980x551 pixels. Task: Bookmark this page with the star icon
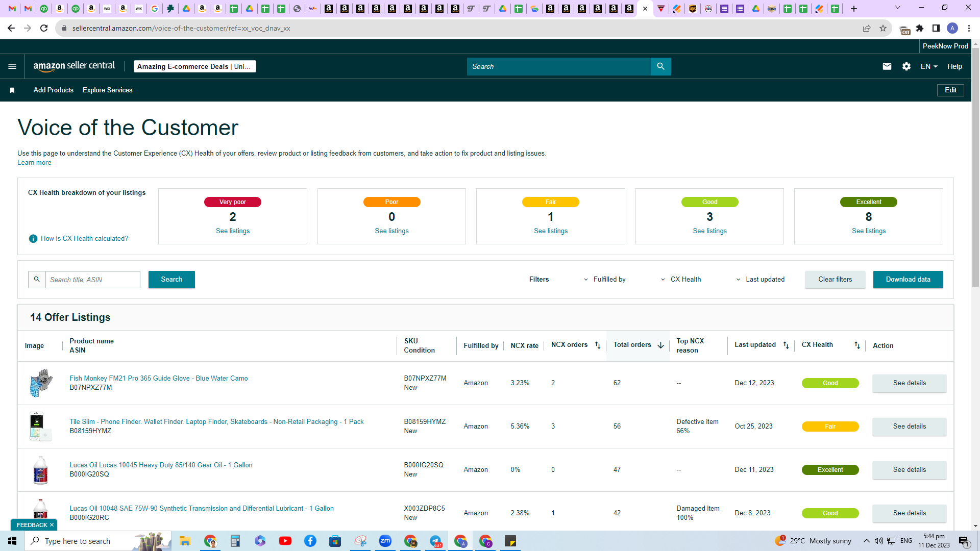(883, 28)
